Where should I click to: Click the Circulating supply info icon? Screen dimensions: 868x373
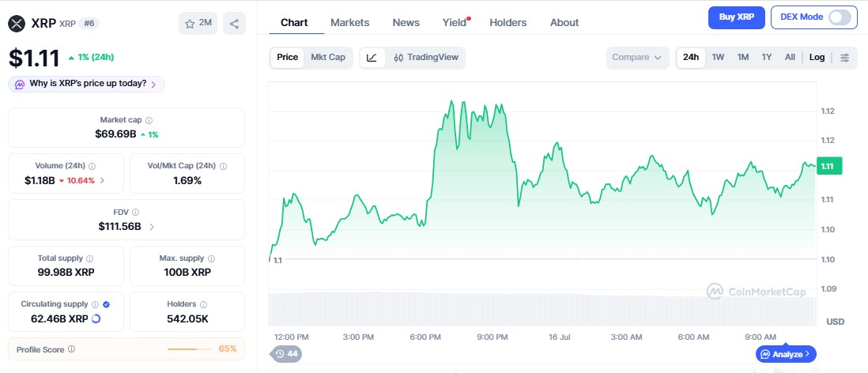(95, 303)
